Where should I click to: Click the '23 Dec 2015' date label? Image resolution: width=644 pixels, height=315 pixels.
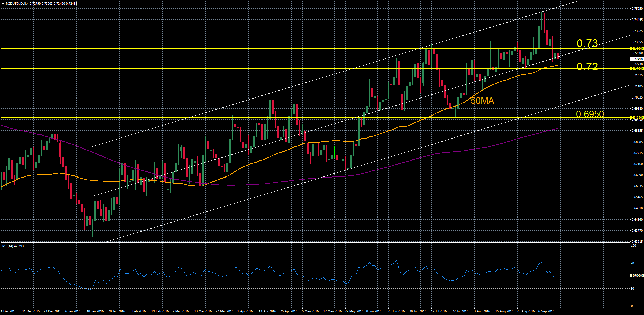point(52,311)
